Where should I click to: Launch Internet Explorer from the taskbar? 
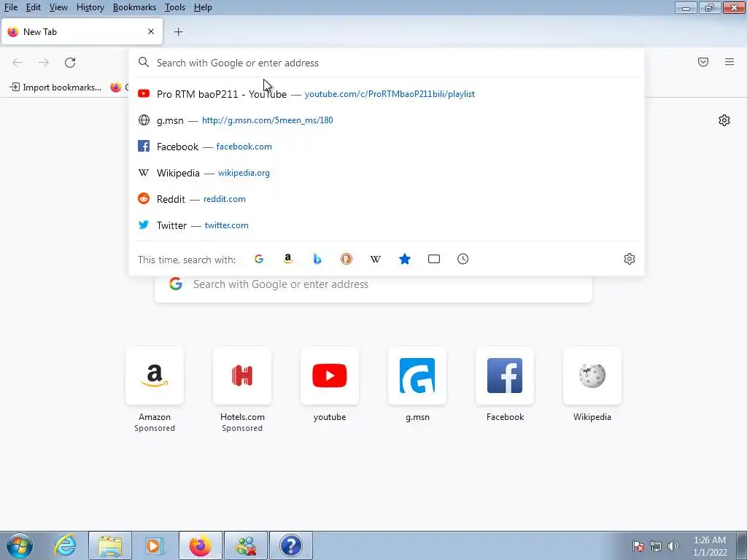point(65,545)
